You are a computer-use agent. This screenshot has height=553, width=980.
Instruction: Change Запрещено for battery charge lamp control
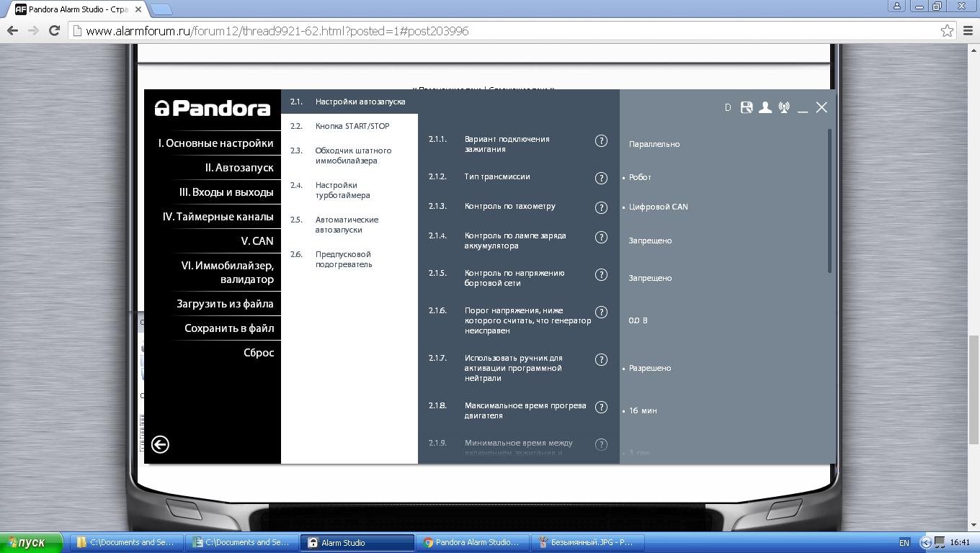pos(650,240)
